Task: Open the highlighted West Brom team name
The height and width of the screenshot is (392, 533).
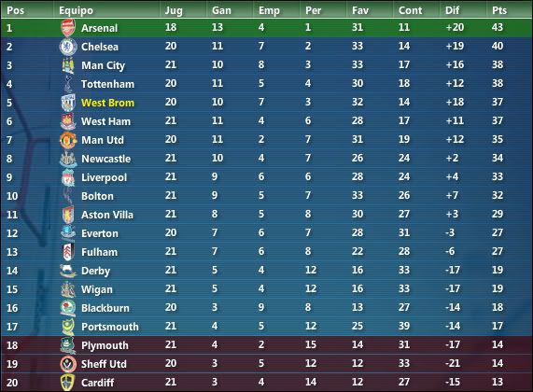Action: click(107, 103)
